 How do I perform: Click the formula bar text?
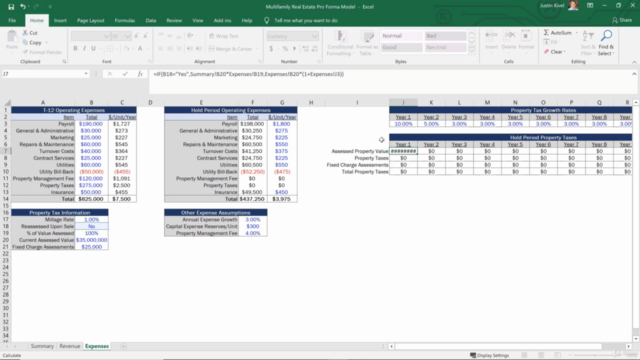coord(249,74)
